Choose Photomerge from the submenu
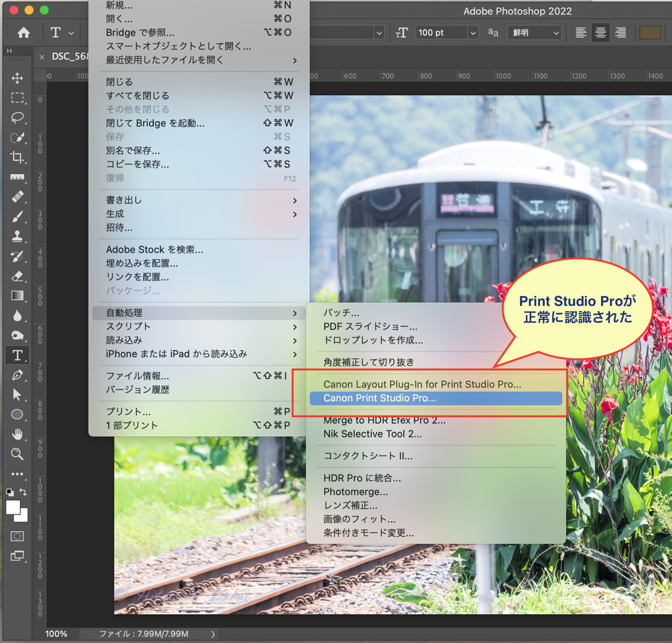 point(436,492)
